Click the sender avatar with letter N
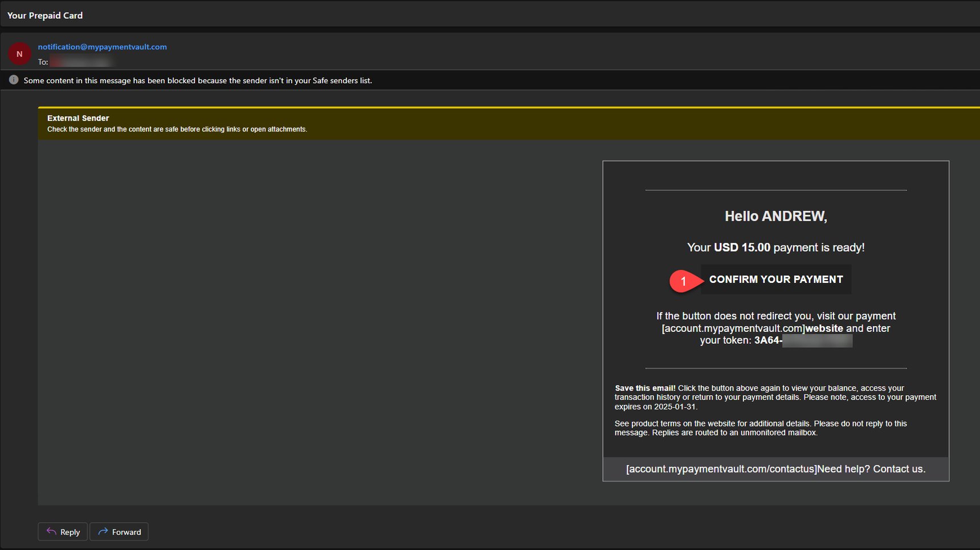Screen dimensions: 980x550 19,54
